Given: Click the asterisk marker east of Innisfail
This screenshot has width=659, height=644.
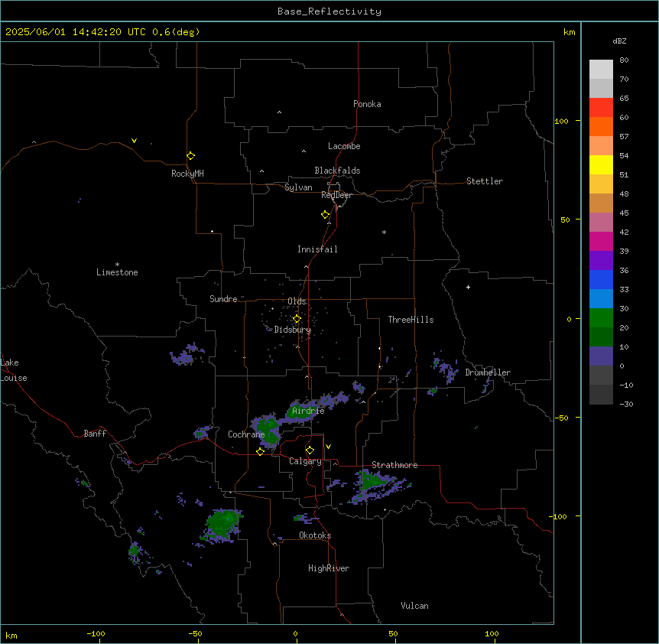Looking at the screenshot, I should coord(384,232).
